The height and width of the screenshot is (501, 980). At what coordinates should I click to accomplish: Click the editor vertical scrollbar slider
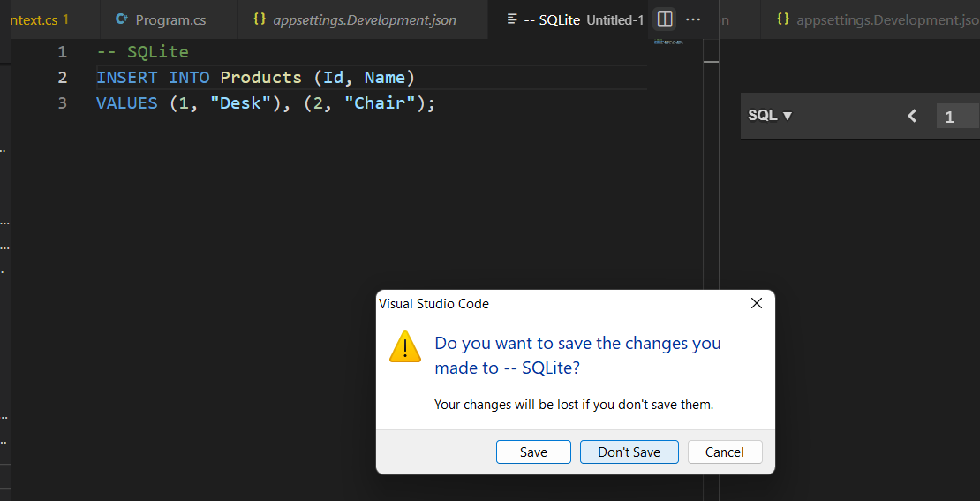pyautogui.click(x=712, y=50)
